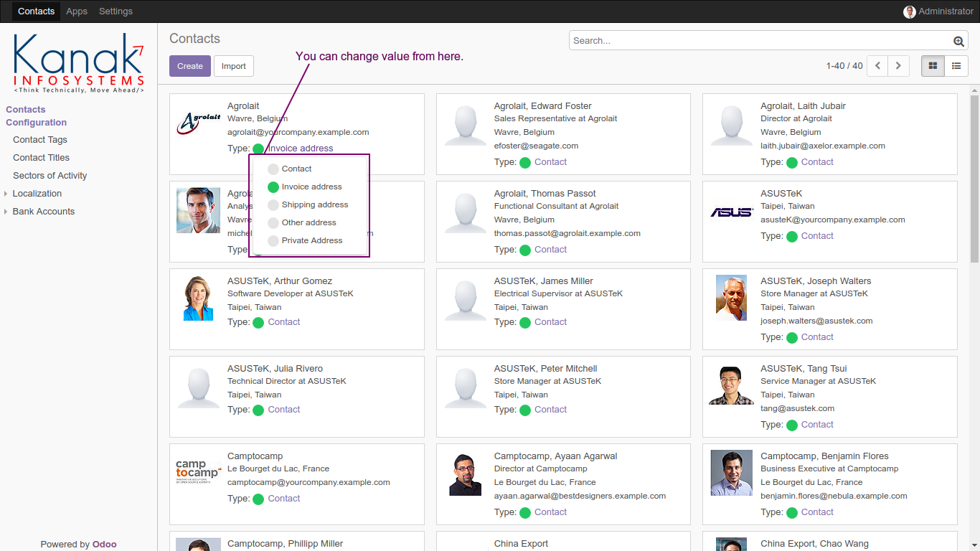Toggle type dot on Ayaan Agarwal card
Screen dimensions: 980x551
coord(525,513)
